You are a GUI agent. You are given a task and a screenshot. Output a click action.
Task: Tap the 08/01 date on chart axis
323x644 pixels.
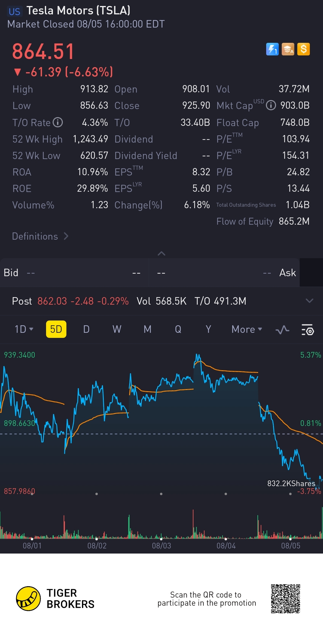click(32, 546)
